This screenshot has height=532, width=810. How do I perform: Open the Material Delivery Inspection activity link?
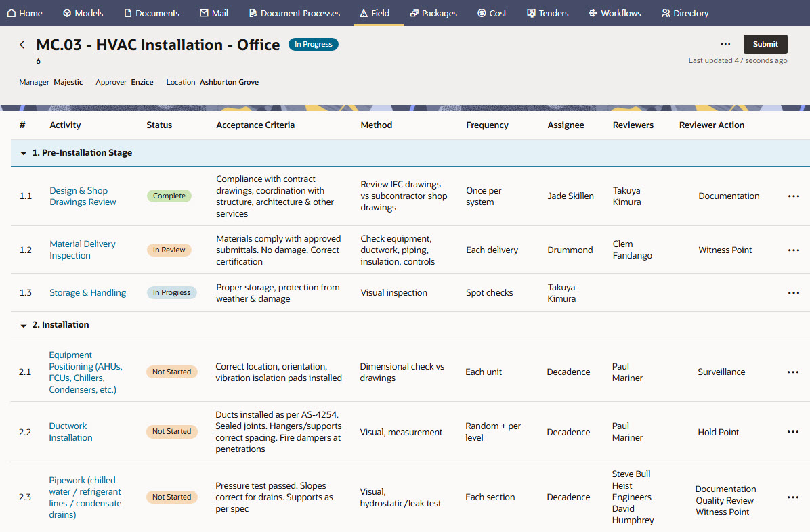pyautogui.click(x=82, y=250)
